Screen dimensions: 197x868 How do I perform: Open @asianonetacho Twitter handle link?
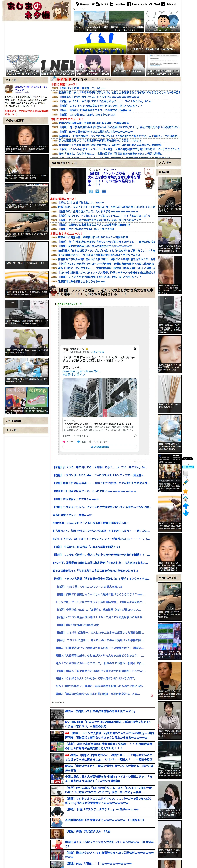22,92
